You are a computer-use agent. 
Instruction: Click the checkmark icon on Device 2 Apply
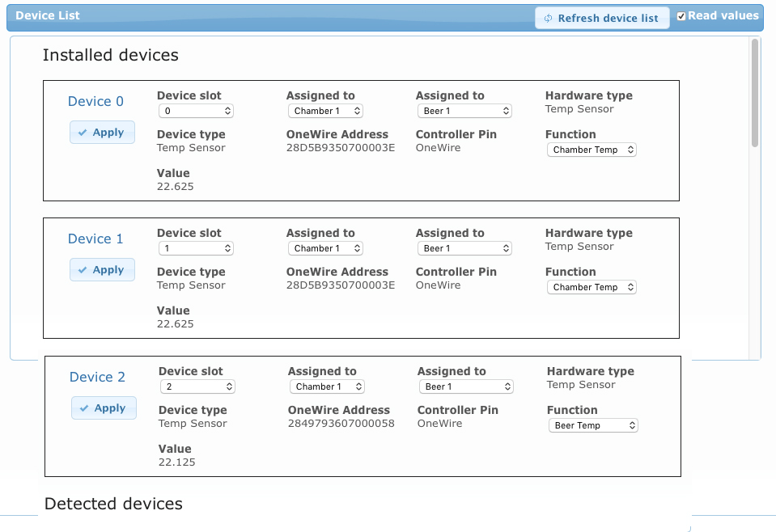84,408
